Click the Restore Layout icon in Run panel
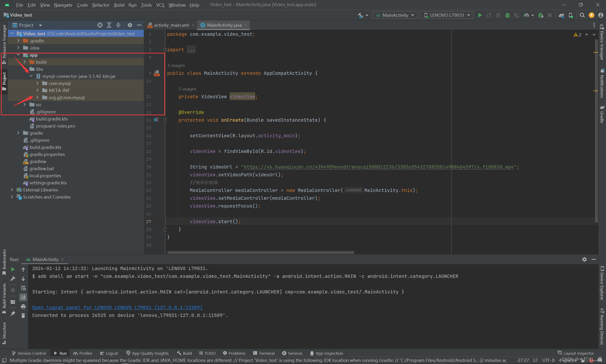Image resolution: width=606 pixels, height=364 pixels. [13, 302]
